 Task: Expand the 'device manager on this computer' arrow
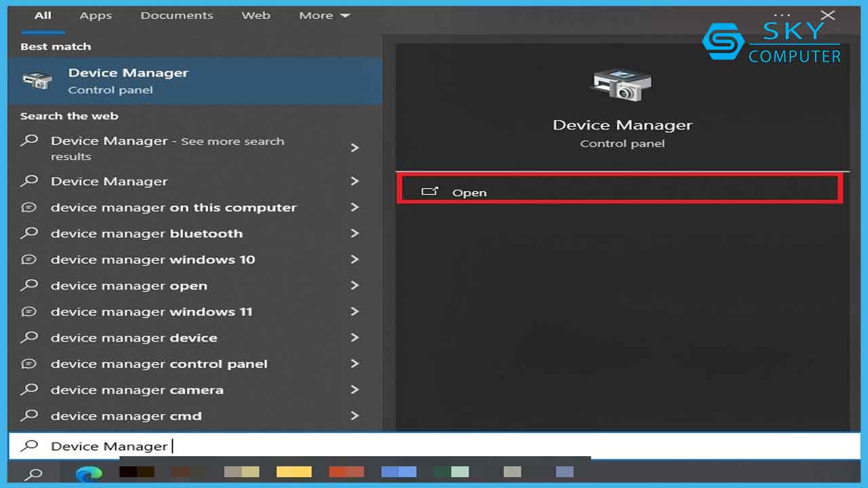(354, 207)
